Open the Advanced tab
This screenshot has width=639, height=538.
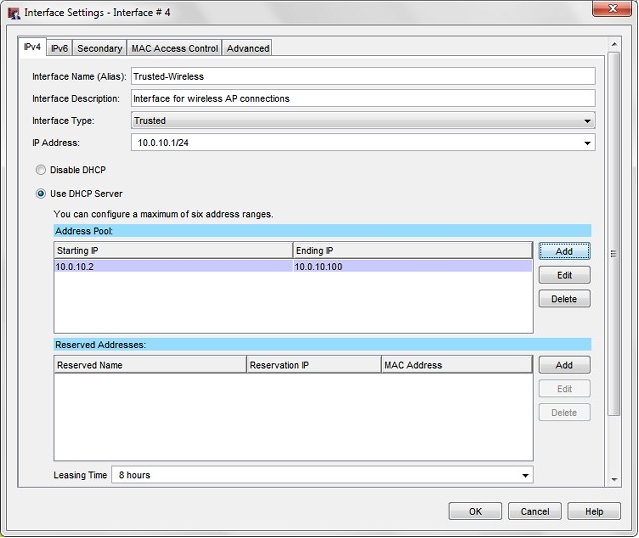click(x=248, y=49)
